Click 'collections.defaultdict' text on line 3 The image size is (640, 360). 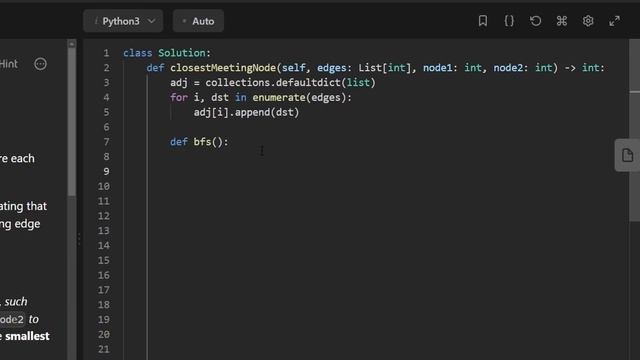[273, 82]
